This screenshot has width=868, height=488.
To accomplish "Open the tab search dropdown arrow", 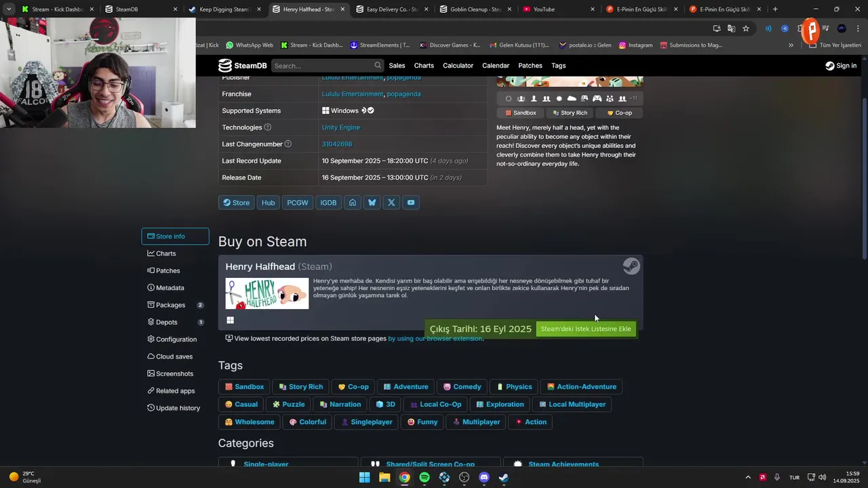I will (x=9, y=9).
